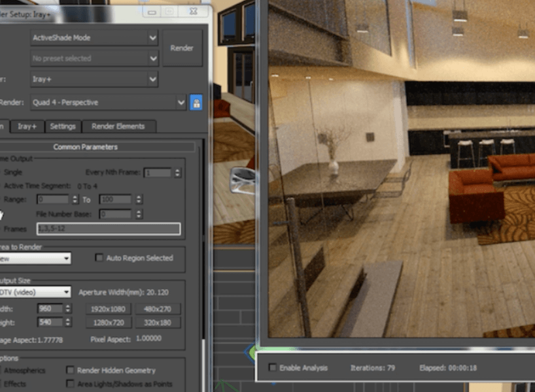The height and width of the screenshot is (392, 535).
Task: Collapse the Common Parameters rollout
Action: pos(85,147)
